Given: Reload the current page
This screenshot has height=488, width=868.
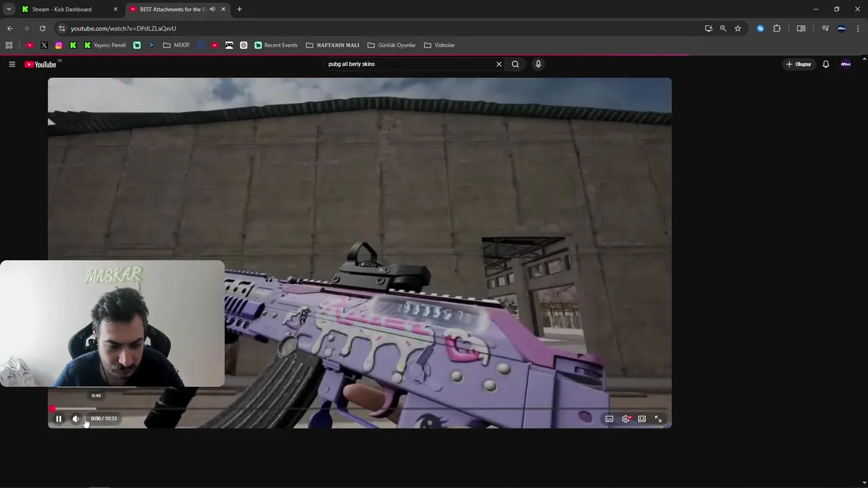Looking at the screenshot, I should click(42, 28).
